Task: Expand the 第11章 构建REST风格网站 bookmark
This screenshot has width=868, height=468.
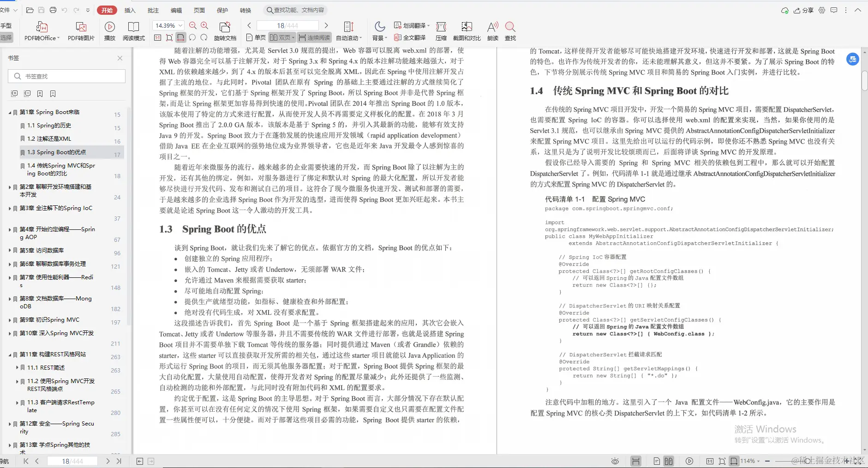Action: click(10, 354)
